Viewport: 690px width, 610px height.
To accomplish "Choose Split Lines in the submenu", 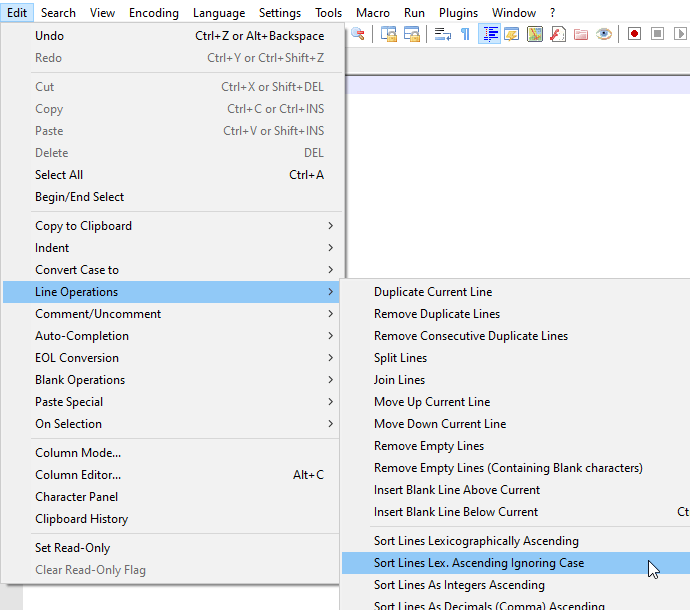I will point(516,358).
